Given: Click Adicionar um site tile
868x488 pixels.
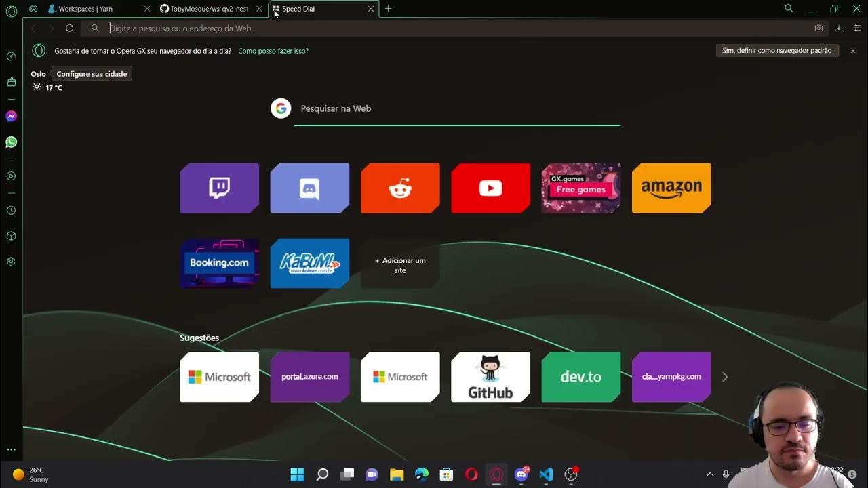Looking at the screenshot, I should point(400,263).
